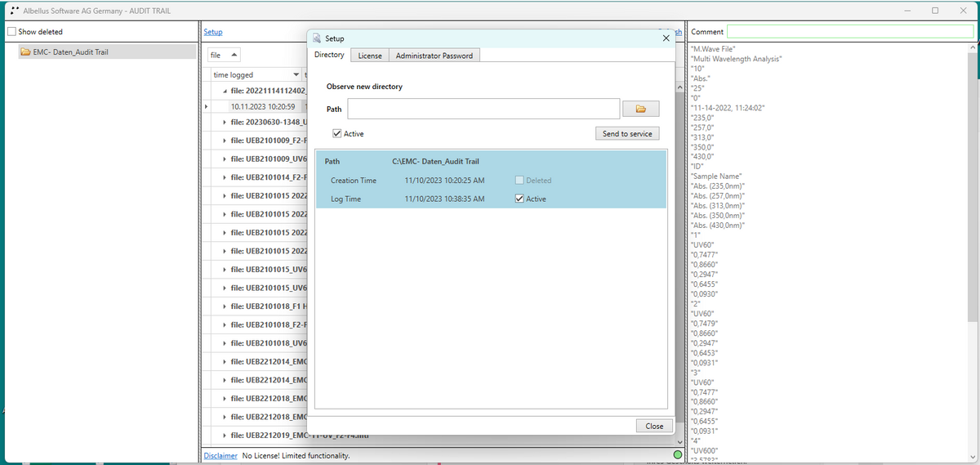
Task: Expand the file: UEB2101018_F2-F group
Action: pyautogui.click(x=225, y=325)
